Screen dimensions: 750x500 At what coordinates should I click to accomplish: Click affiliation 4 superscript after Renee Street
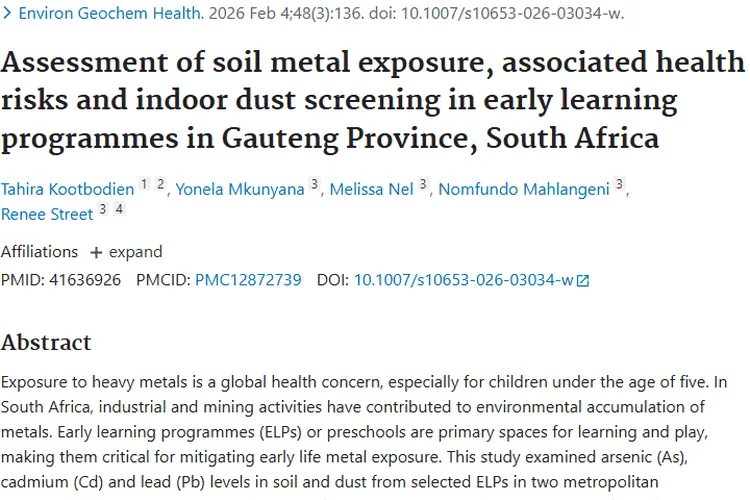pyautogui.click(x=118, y=209)
